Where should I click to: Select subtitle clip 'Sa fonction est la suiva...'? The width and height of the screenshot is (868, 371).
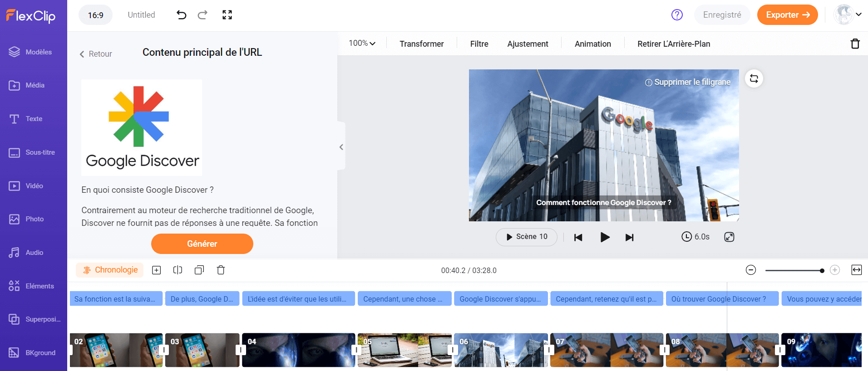click(116, 299)
